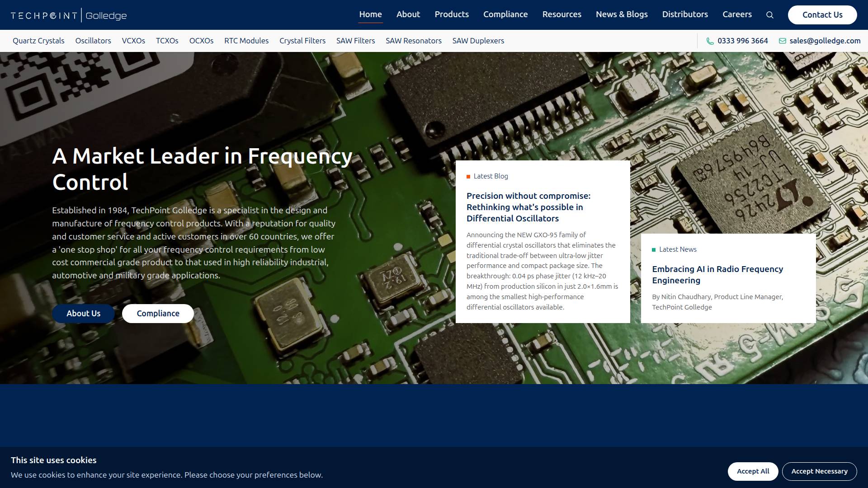Screen dimensions: 868x488
Task: Select Quartz Crystals in the product nav
Action: [38, 41]
